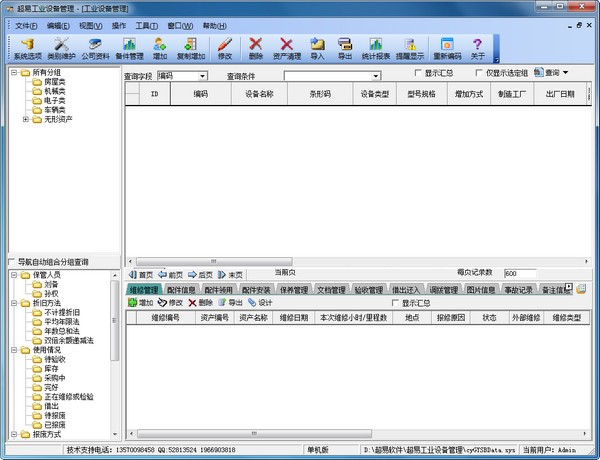Open 公司资料 toolbar icon
The width and height of the screenshot is (600, 460).
[97, 48]
